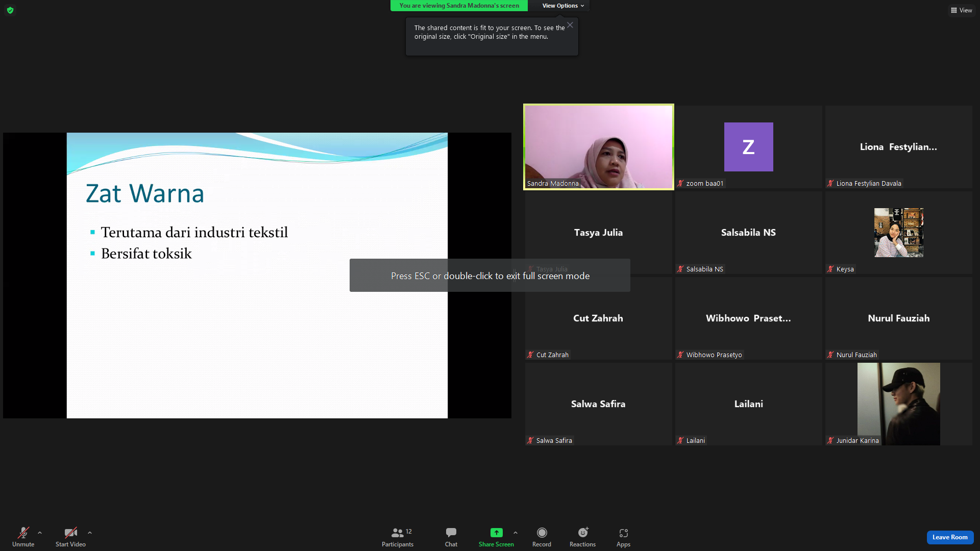980x551 pixels.
Task: Open the Chat panel
Action: [x=451, y=537]
